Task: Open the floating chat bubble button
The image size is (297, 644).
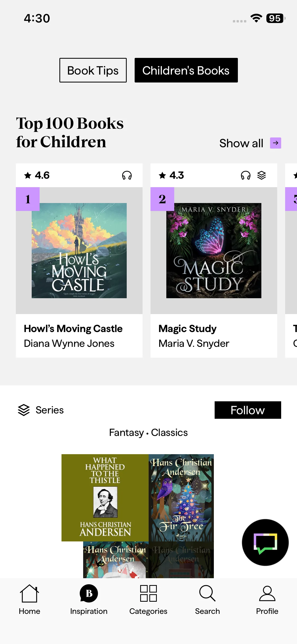Action: tap(265, 542)
